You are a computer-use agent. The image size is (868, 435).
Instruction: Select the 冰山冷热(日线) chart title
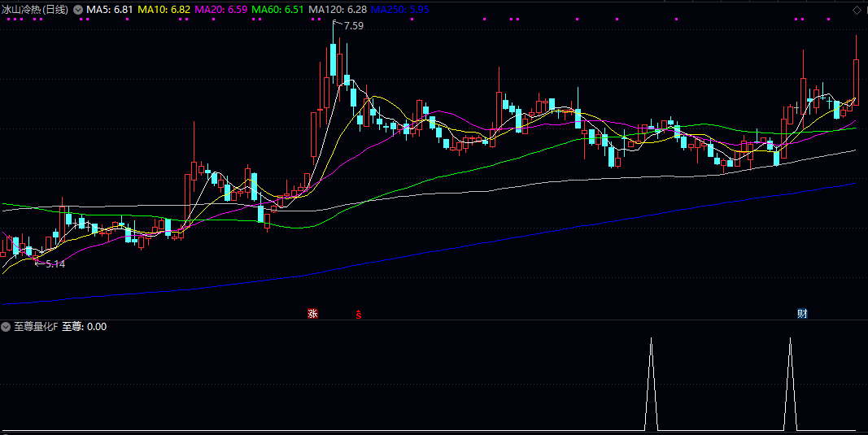[35, 10]
